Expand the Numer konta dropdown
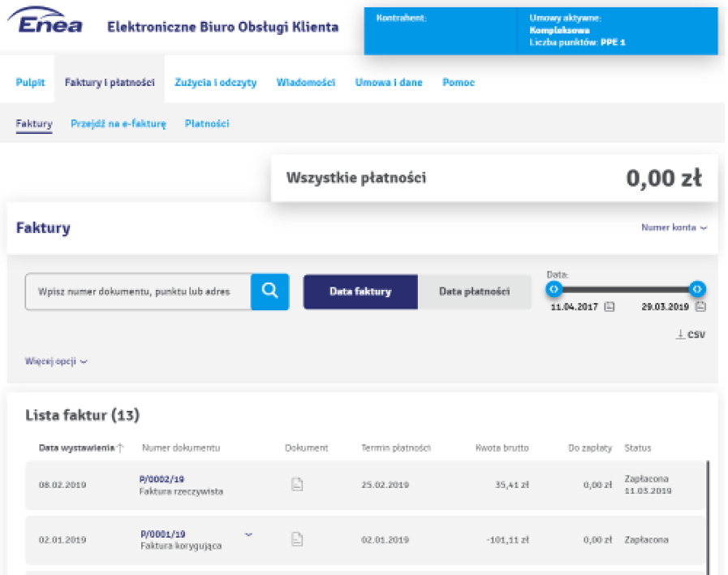The width and height of the screenshot is (728, 575). (674, 228)
